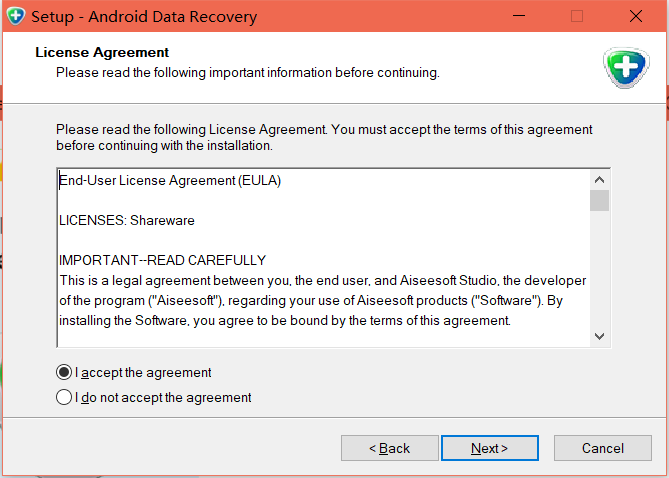Click the disabled maximize window button
This screenshot has width=669, height=478.
[x=577, y=16]
